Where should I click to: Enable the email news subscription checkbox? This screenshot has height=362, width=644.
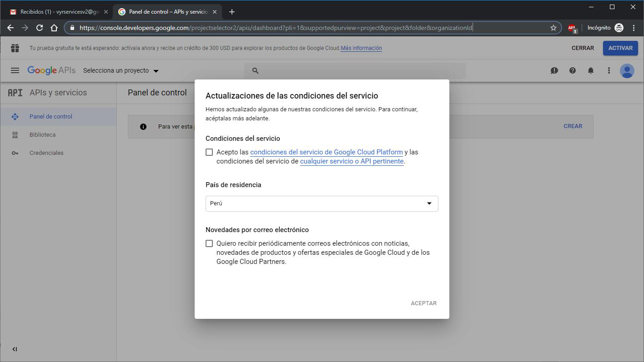tap(209, 243)
